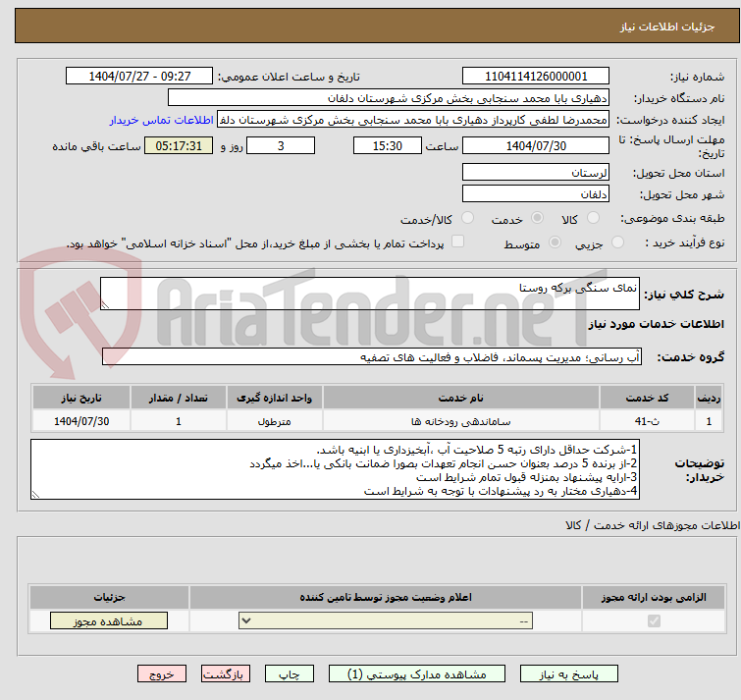The width and height of the screenshot is (741, 700).
Task: Click the بازگشت back button
Action: (226, 674)
